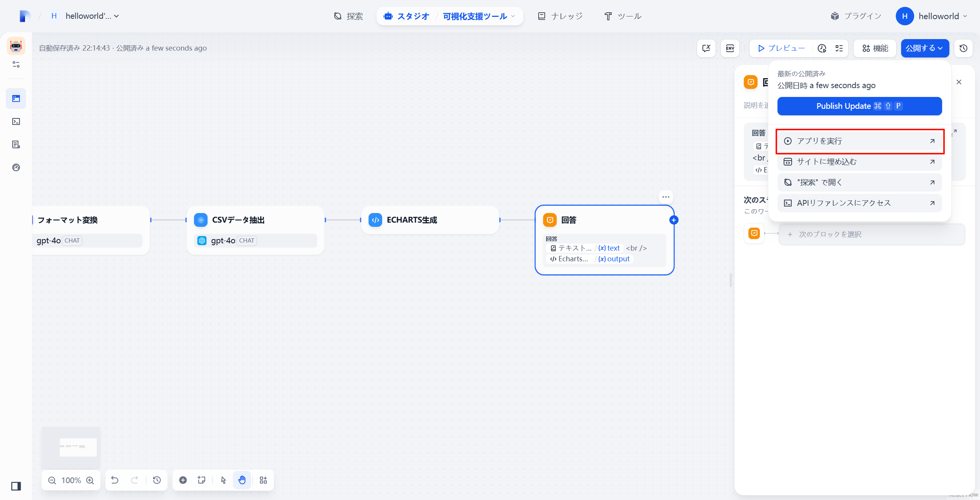Toggle hand pan mode
The height and width of the screenshot is (500, 980).
(242, 480)
